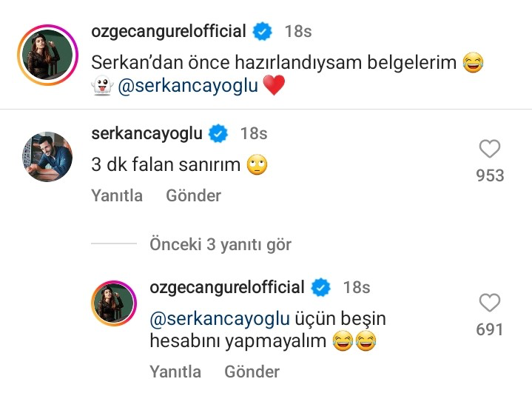Click Gönder under ozgecangurelofficial's reply

pyautogui.click(x=252, y=372)
